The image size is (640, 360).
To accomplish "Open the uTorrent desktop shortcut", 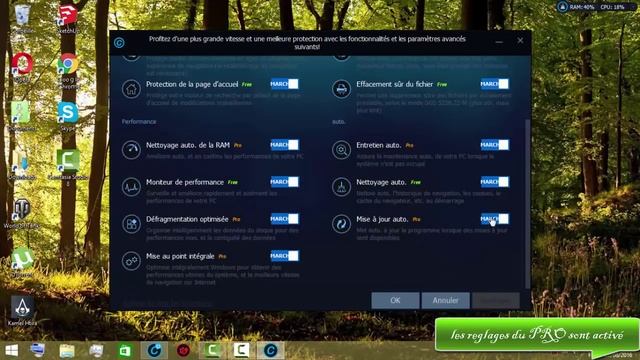I will [x=22, y=262].
